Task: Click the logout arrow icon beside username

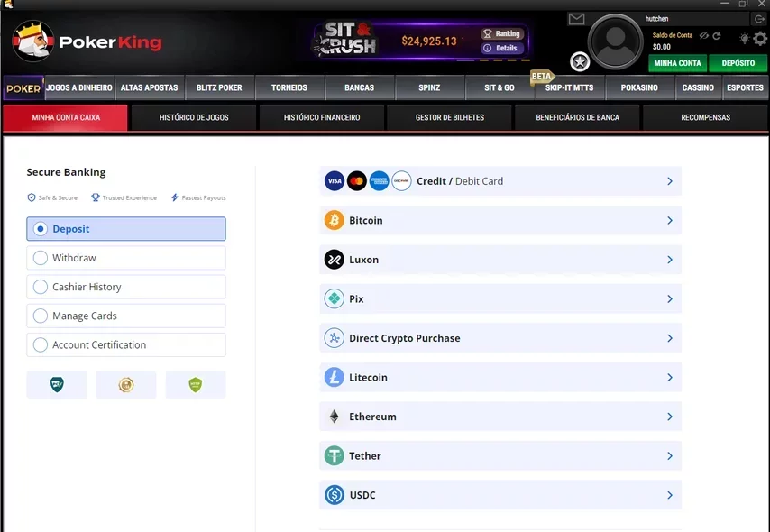Action: pos(758,19)
